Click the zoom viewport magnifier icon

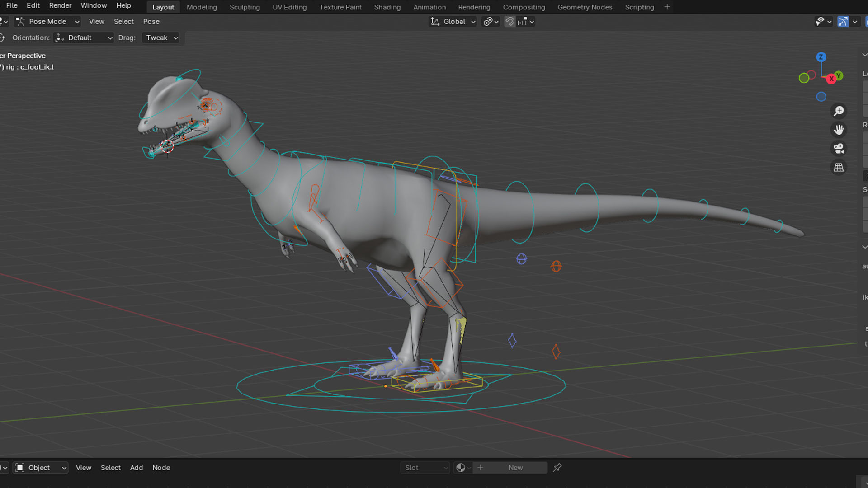click(x=839, y=111)
